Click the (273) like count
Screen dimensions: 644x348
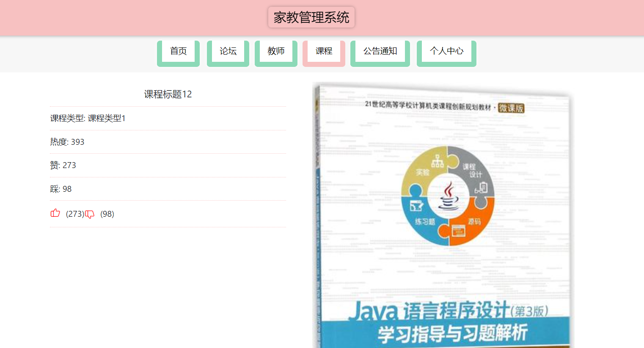tap(75, 214)
